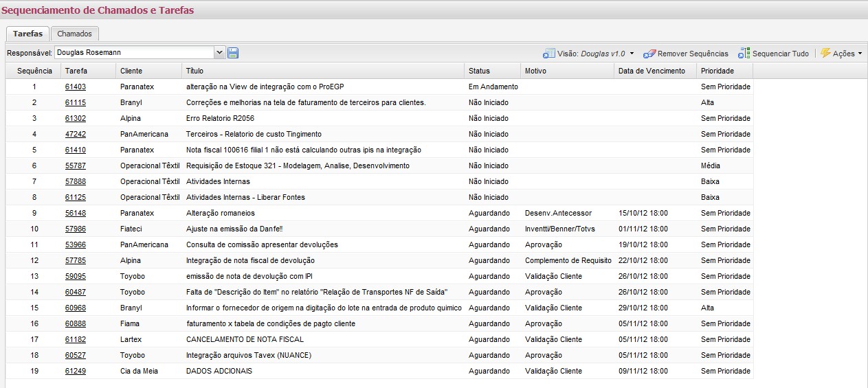868x388 pixels.
Task: Expand the Ações dropdown arrow
Action: (860, 54)
